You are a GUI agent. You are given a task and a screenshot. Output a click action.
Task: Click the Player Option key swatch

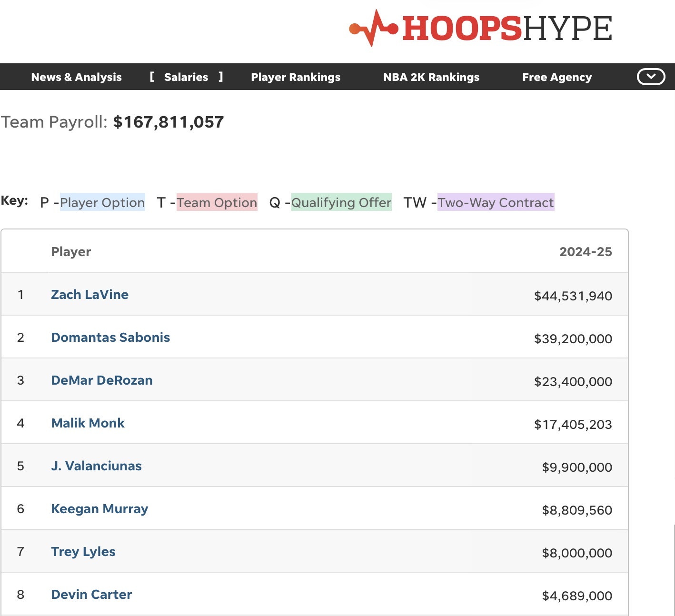[x=102, y=202]
